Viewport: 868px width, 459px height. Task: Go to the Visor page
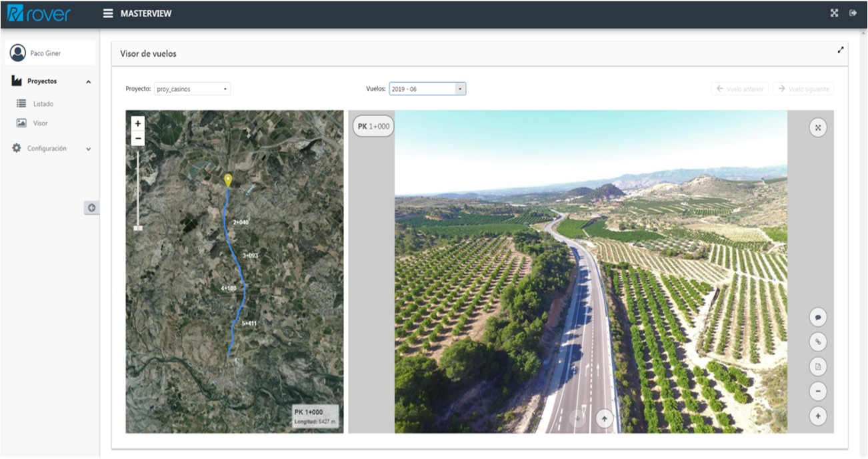tap(40, 123)
